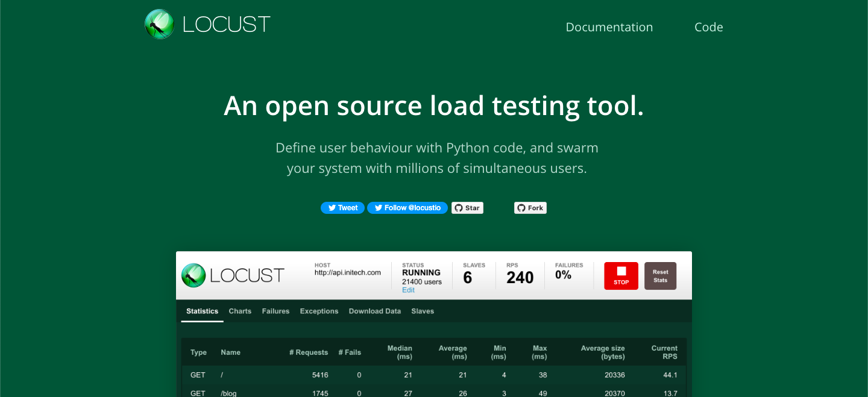Click the GitHub icon in Star button
This screenshot has width=868, height=397.
tap(459, 208)
